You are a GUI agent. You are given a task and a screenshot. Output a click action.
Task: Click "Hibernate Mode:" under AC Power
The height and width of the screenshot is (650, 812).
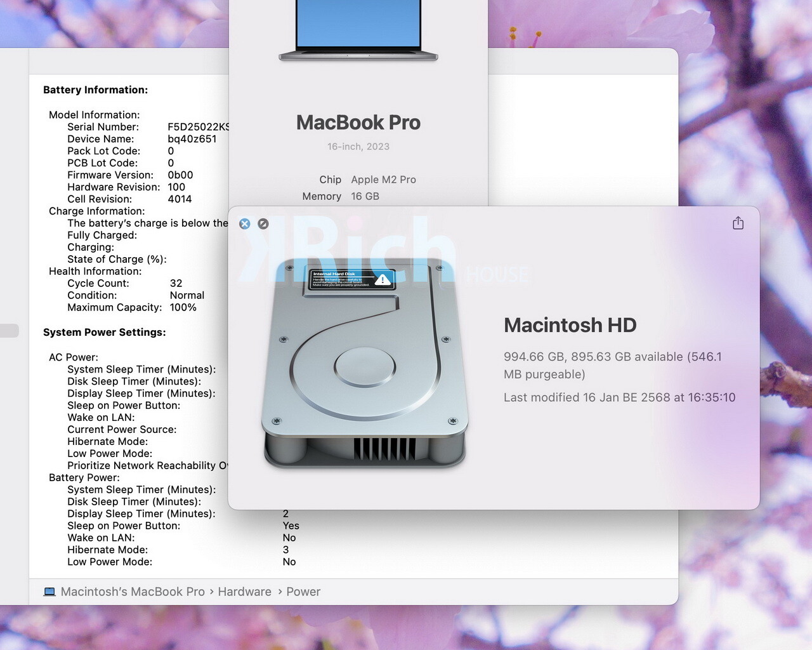pos(107,442)
